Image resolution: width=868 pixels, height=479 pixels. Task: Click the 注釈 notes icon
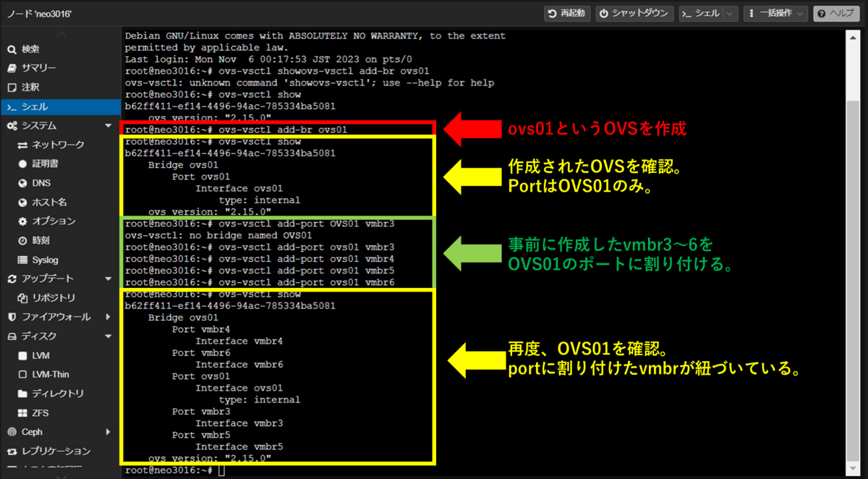point(11,88)
